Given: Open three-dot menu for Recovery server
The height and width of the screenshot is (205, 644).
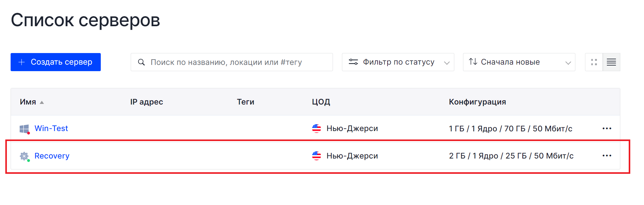Looking at the screenshot, I should pyautogui.click(x=607, y=156).
